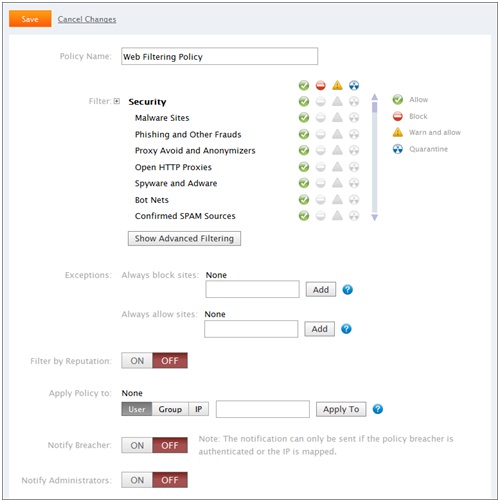The height and width of the screenshot is (502, 500).
Task: Click the Policy Name input field
Action: pyautogui.click(x=219, y=56)
